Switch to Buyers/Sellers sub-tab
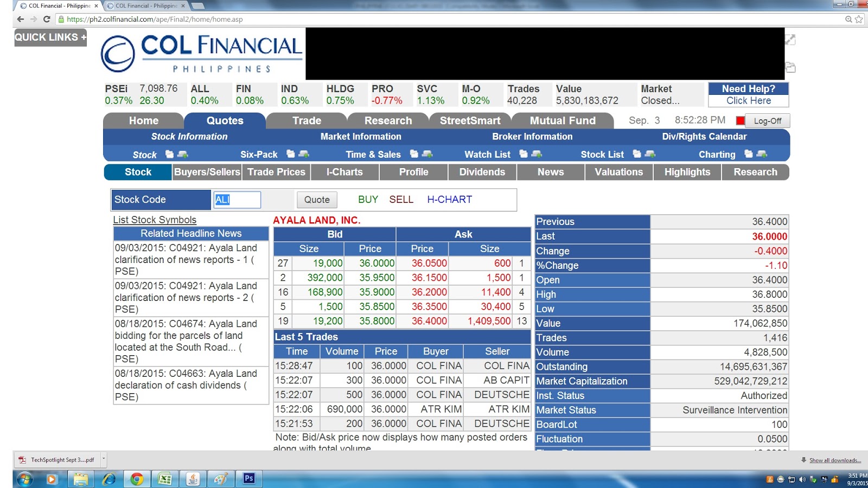Viewport: 868px width, 488px height. click(207, 172)
